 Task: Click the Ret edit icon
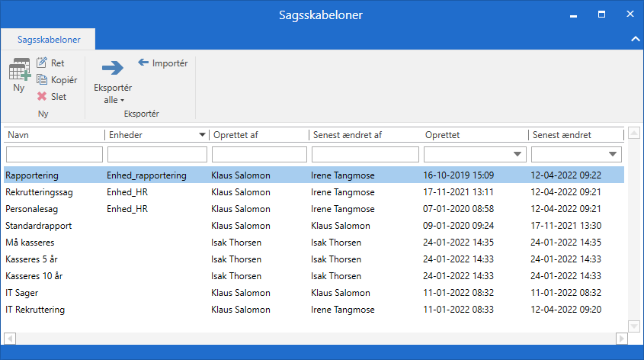tap(42, 63)
